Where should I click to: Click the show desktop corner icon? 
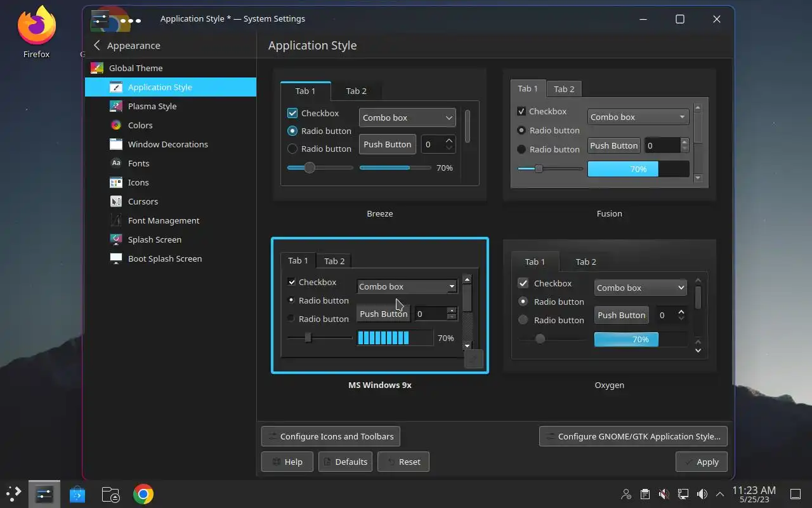[796, 494]
